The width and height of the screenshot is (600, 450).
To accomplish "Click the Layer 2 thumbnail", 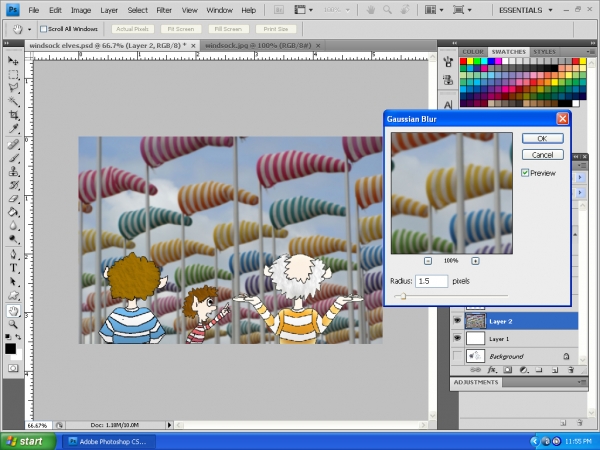I will tap(475, 321).
